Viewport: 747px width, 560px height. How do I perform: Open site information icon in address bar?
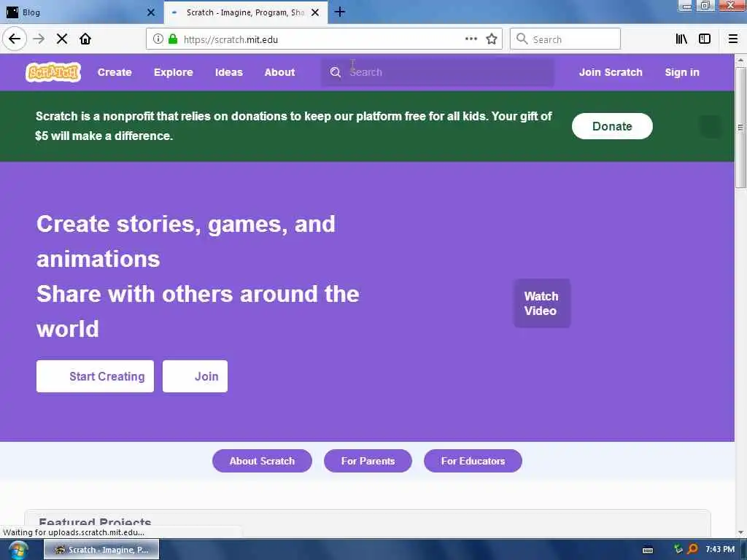[158, 39]
